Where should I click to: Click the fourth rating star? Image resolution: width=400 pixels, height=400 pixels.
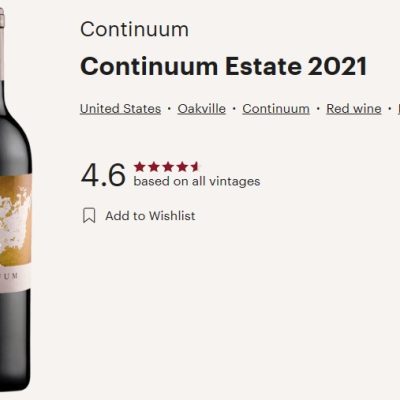[182, 167]
